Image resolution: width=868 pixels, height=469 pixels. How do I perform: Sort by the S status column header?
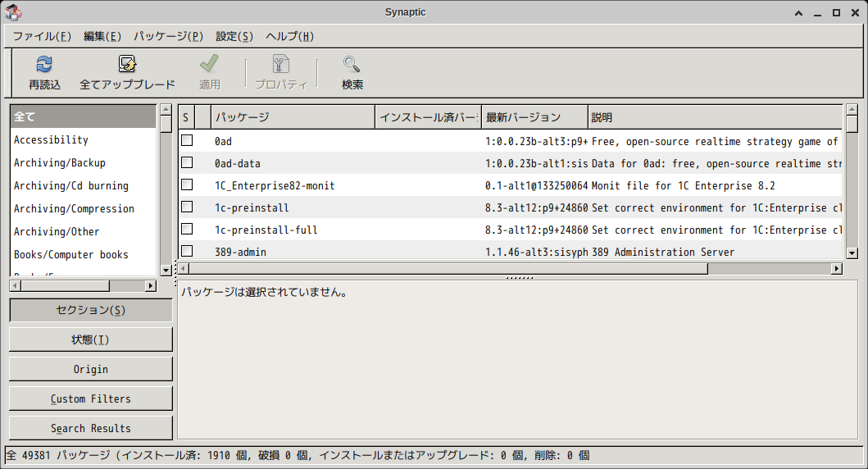(187, 117)
